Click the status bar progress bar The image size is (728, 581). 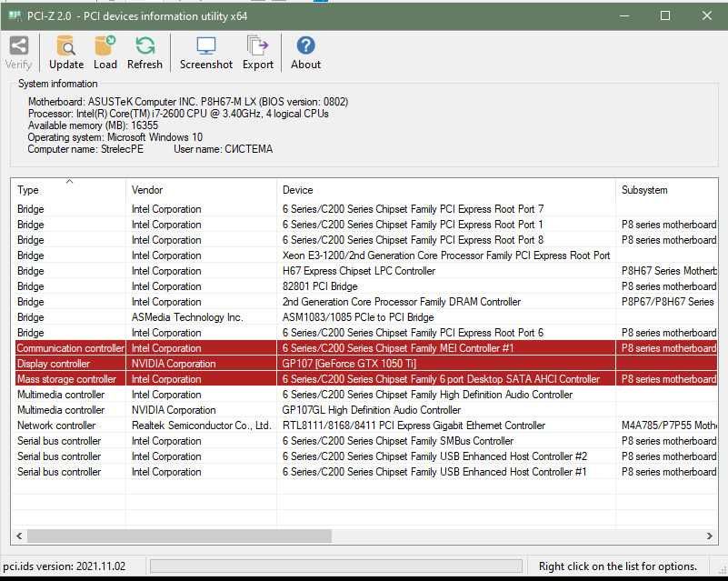tap(336, 566)
